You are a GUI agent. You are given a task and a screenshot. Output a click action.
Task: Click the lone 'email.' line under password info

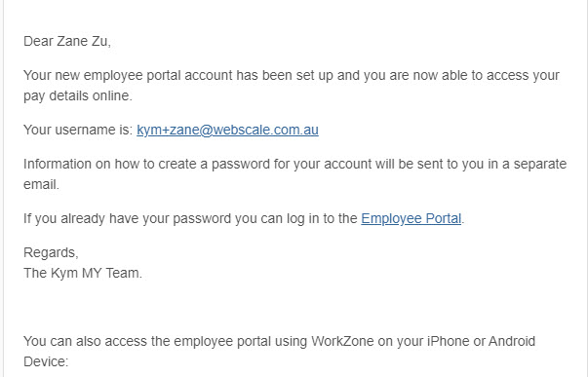tap(41, 185)
